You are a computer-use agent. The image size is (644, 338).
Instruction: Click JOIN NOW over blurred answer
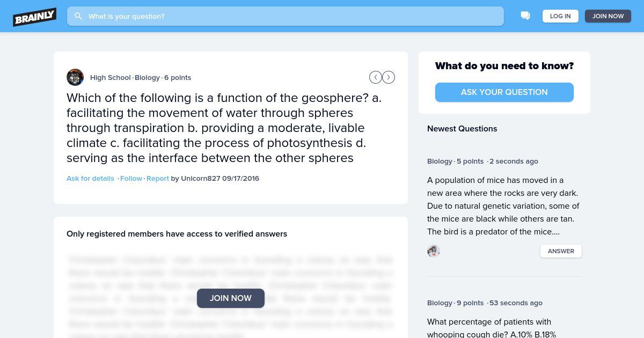(x=231, y=298)
